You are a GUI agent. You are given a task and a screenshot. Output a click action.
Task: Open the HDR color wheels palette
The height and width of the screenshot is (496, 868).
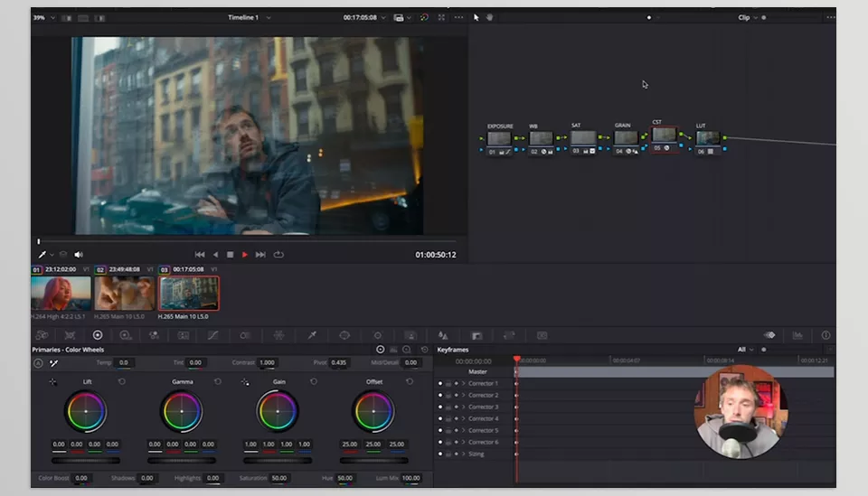[125, 335]
